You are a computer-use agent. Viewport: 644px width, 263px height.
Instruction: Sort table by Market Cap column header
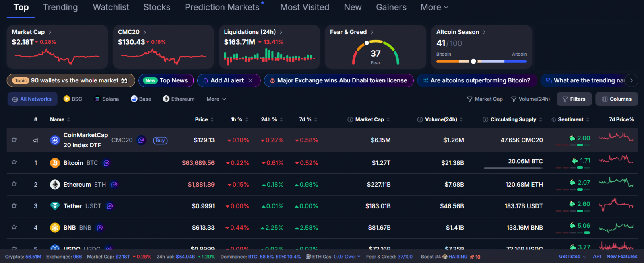coord(372,119)
